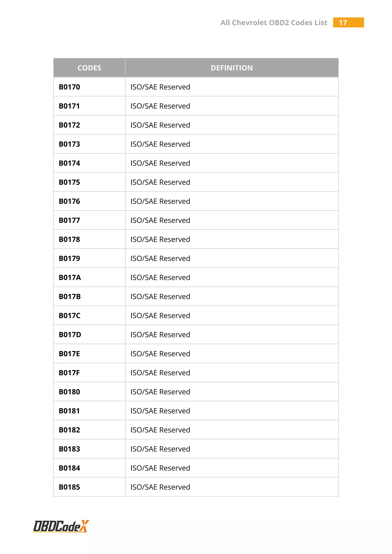Click the B0182 code cell

(x=69, y=430)
